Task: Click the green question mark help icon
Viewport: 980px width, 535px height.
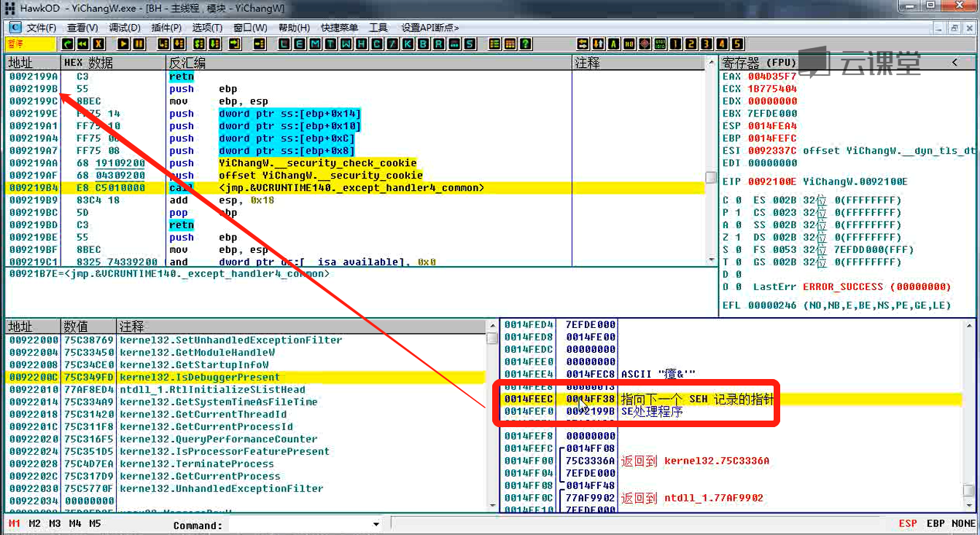Action: click(526, 44)
